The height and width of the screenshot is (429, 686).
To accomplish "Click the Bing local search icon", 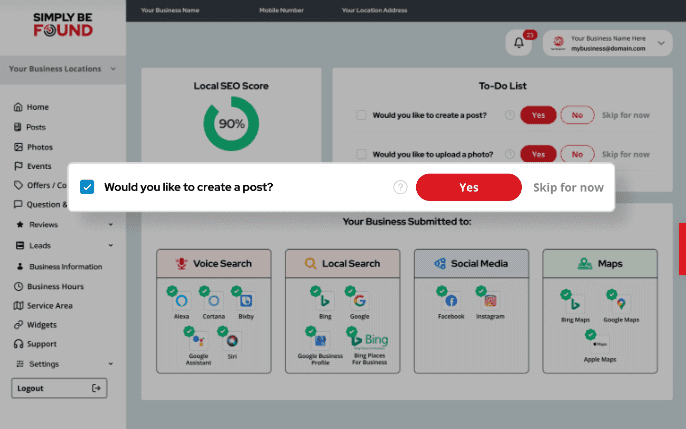I will 324,301.
